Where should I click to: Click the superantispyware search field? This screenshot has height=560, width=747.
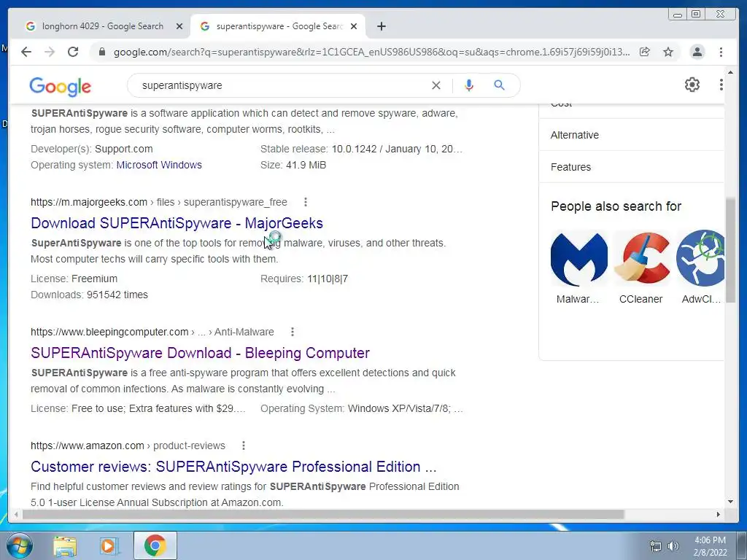point(281,85)
